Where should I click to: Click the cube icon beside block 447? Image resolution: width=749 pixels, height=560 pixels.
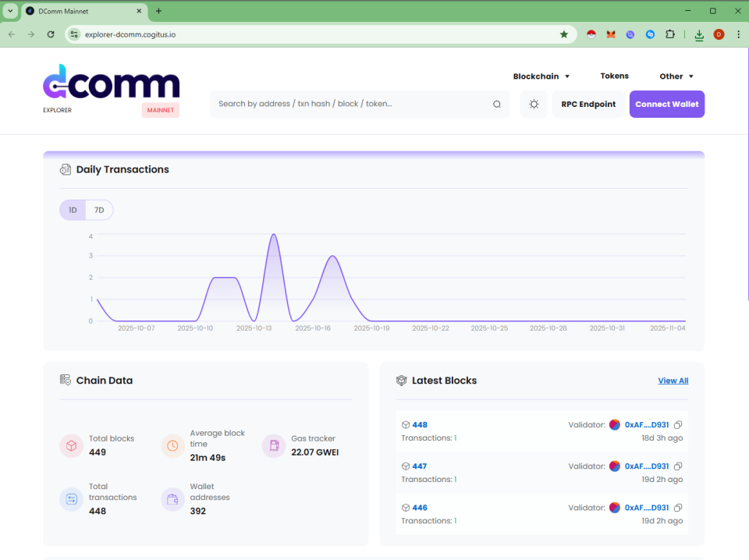pos(406,466)
